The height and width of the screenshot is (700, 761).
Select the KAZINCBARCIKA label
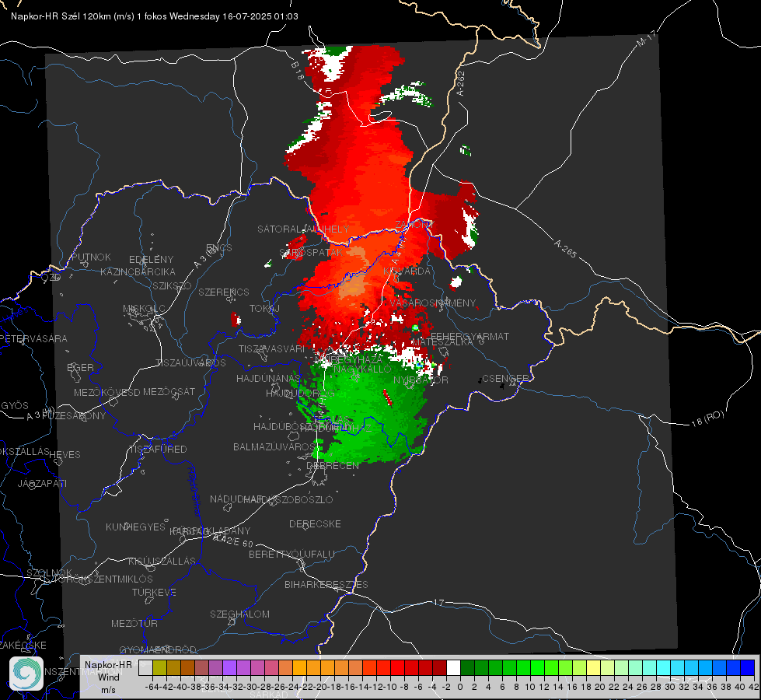(138, 272)
